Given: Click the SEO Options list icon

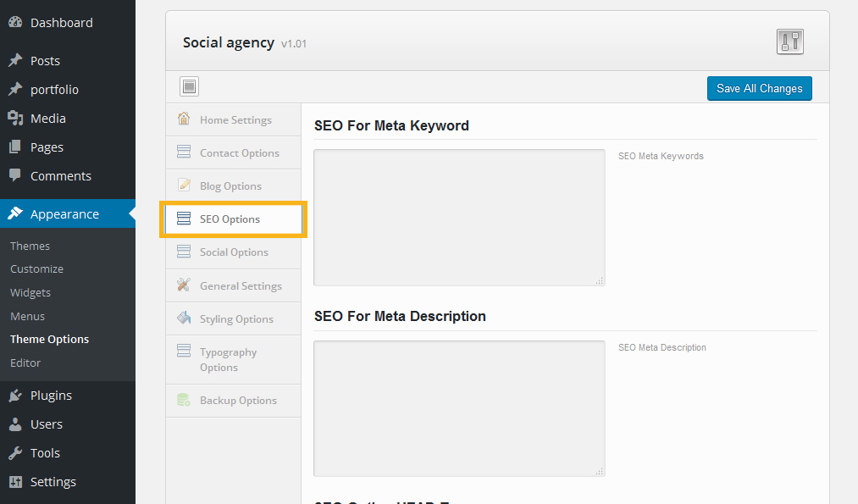Looking at the screenshot, I should click(184, 219).
